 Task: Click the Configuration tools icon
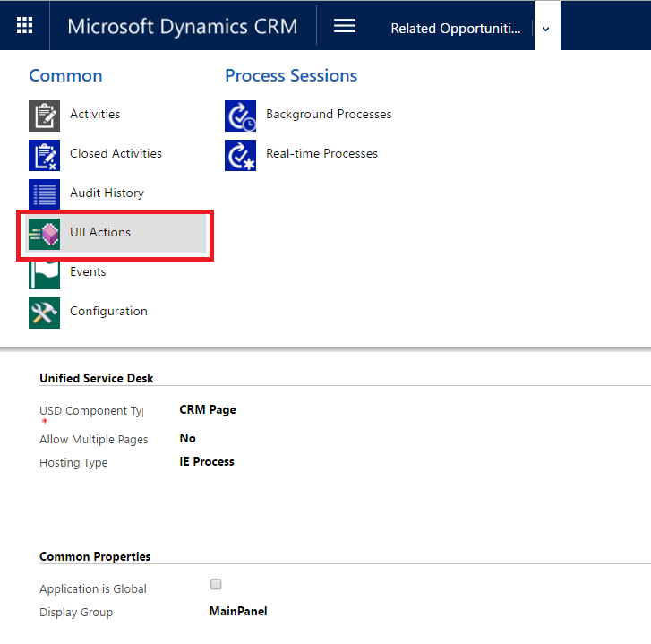[44, 313]
